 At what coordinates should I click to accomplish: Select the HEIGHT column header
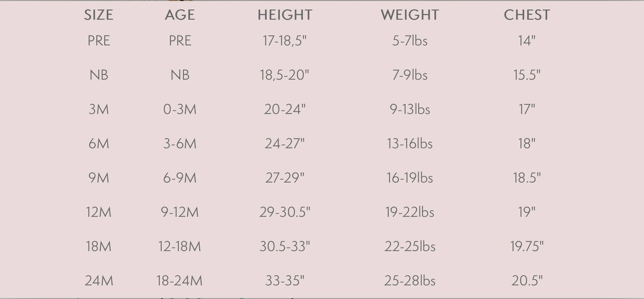tap(285, 15)
